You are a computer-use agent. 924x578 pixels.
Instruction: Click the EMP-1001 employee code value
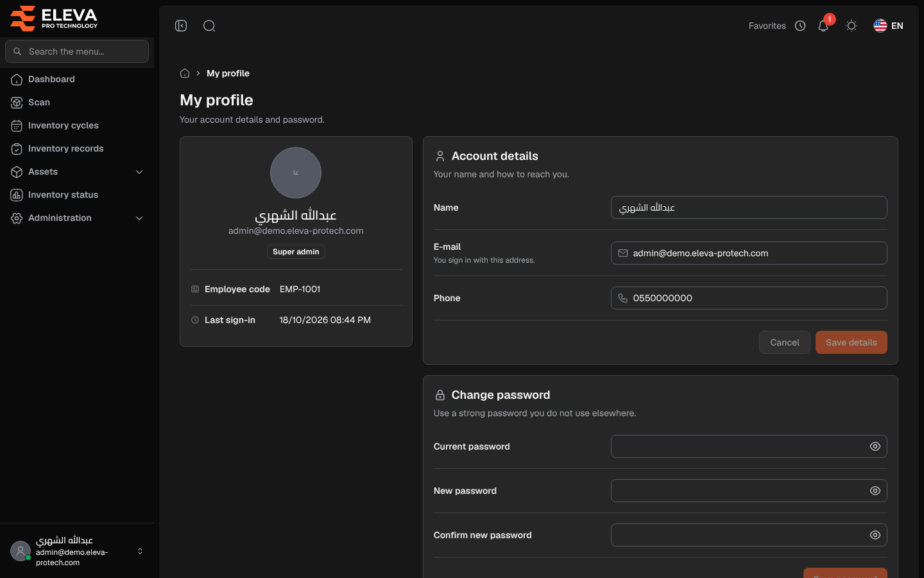point(300,289)
